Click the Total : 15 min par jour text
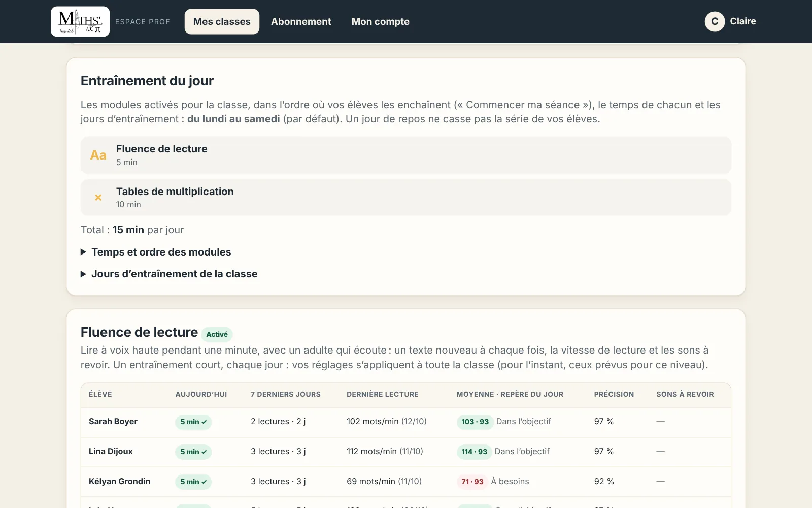 coord(132,230)
